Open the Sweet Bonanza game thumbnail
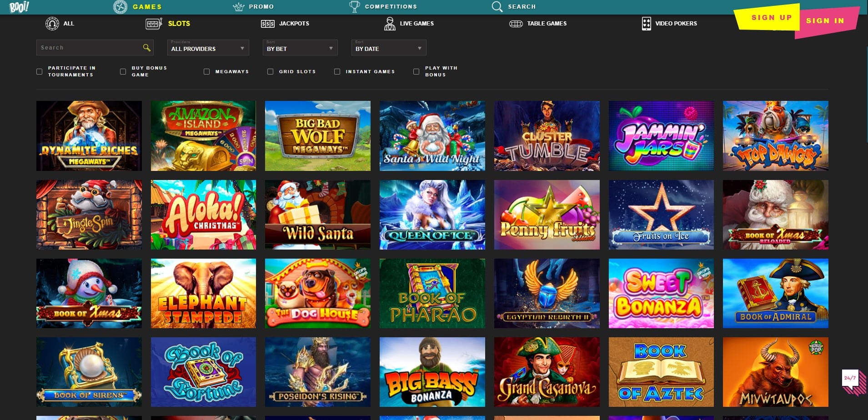868x420 pixels. [x=661, y=294]
